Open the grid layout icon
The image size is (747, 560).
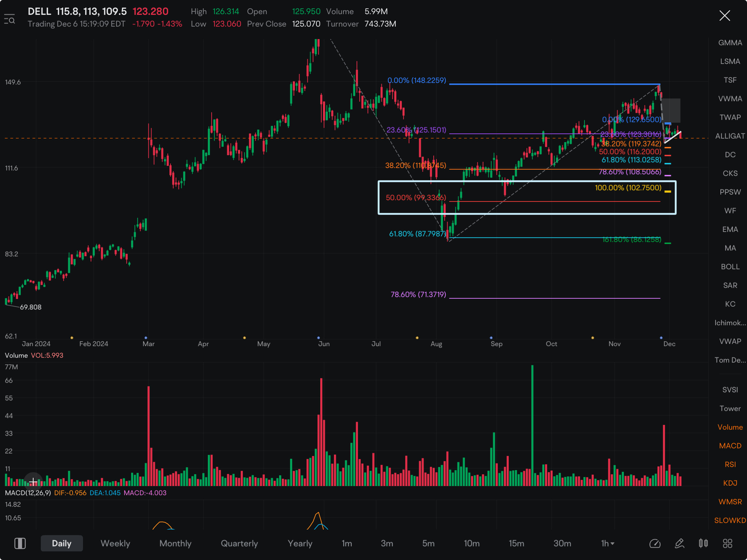pyautogui.click(x=728, y=543)
